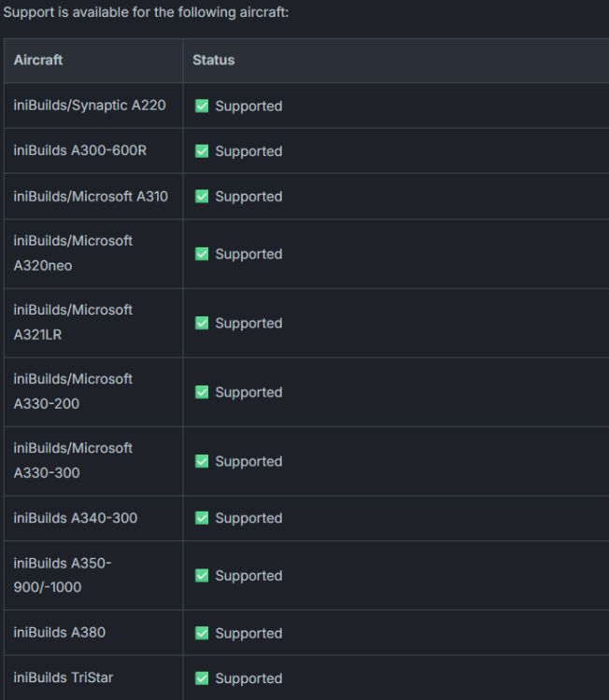The width and height of the screenshot is (609, 700).
Task: Select the iniBuilds/Microsoft A320neo cell
Action: click(x=93, y=254)
